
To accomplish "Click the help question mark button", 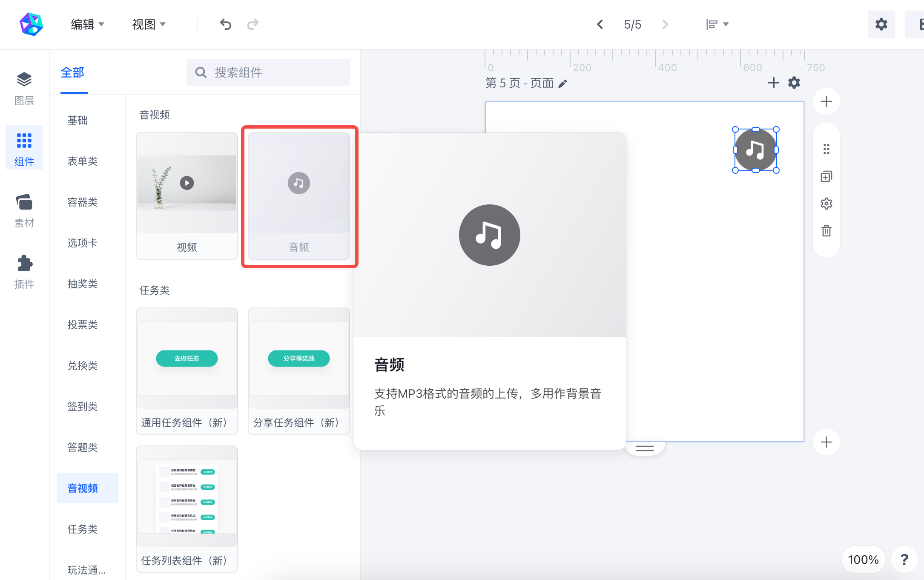I will (904, 559).
